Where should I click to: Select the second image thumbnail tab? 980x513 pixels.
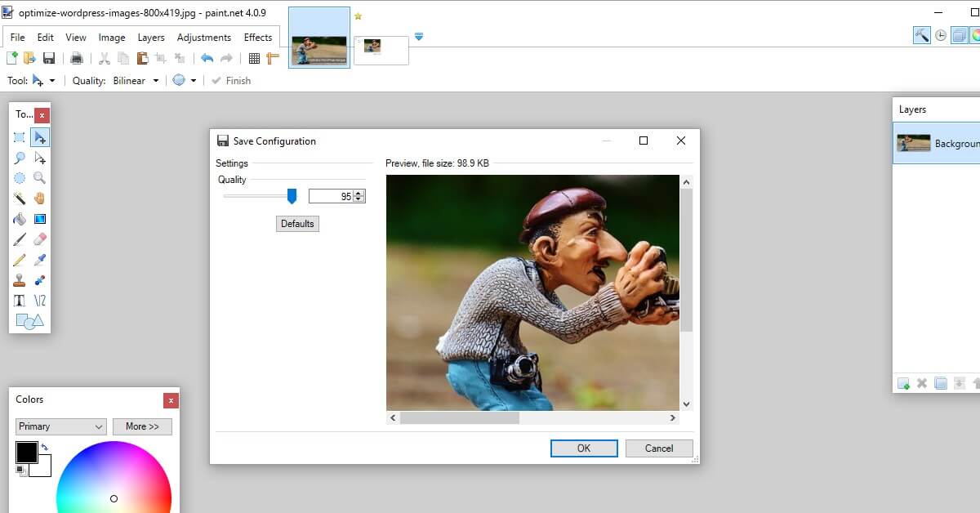(381, 50)
